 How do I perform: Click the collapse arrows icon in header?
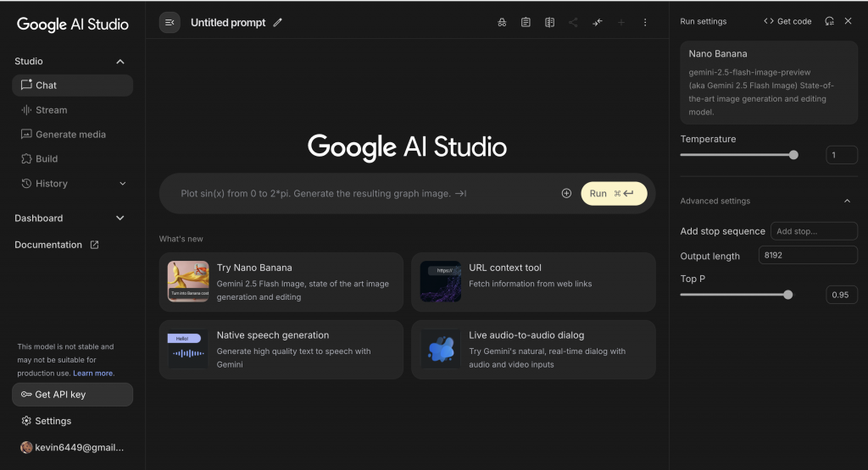tap(598, 23)
